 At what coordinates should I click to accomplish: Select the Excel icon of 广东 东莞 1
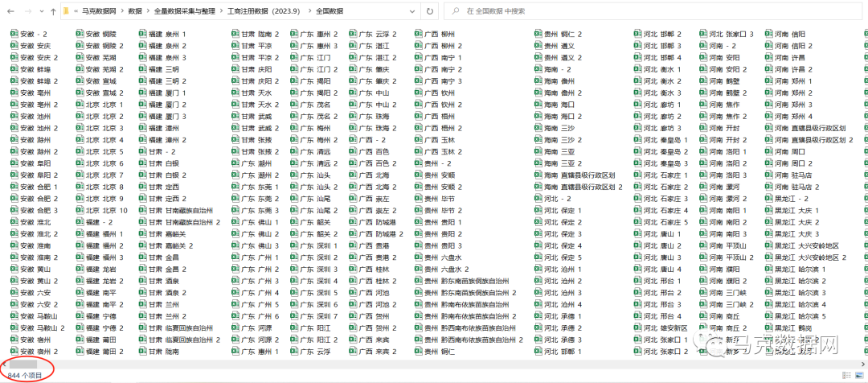click(235, 187)
